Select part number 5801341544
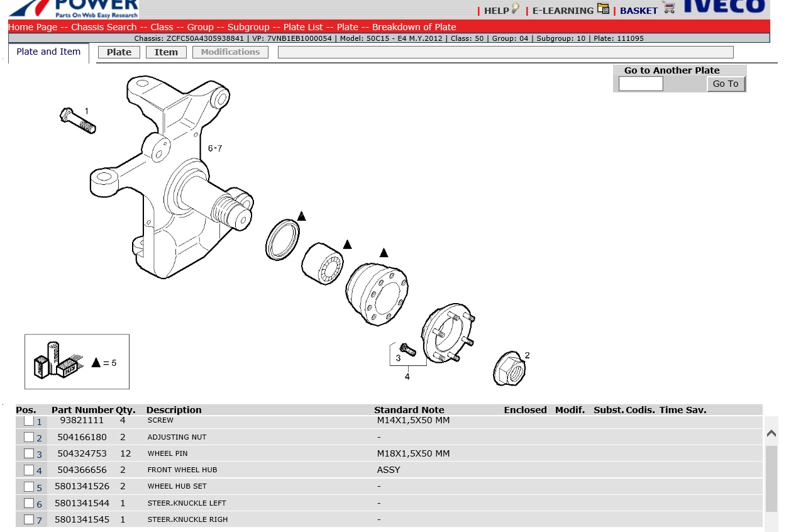 [x=82, y=503]
